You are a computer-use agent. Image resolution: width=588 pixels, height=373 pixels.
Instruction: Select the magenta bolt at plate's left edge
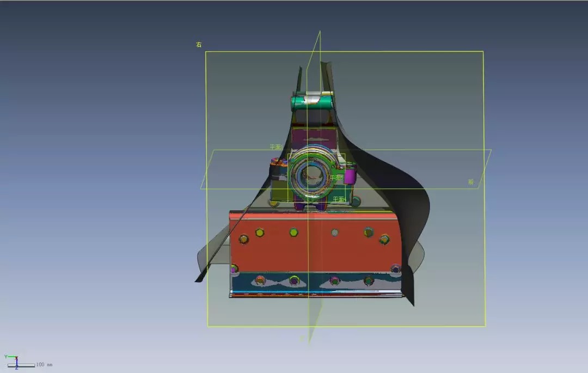234,268
